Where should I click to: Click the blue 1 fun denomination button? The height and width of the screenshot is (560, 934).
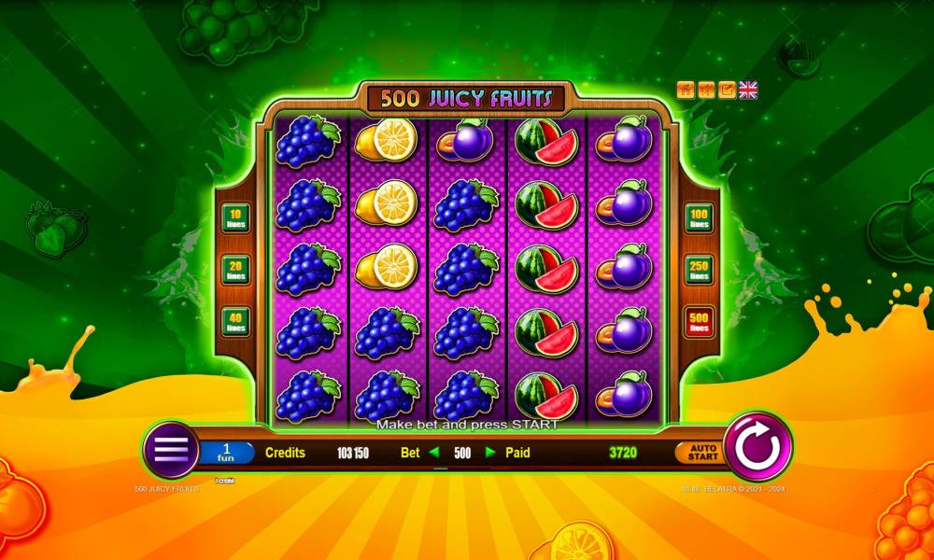(x=226, y=453)
